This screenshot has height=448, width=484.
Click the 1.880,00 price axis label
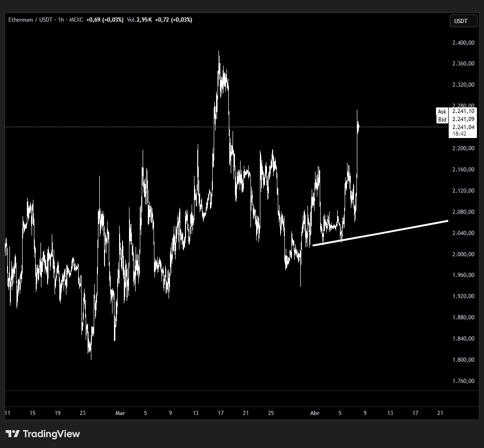click(x=463, y=318)
